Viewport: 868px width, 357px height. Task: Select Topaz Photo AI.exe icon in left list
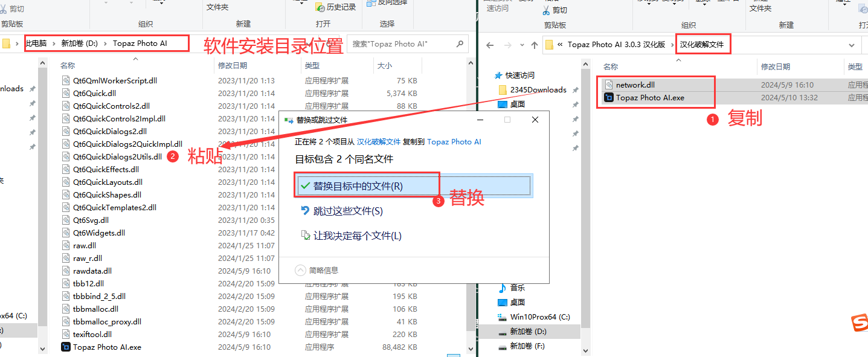(66, 347)
